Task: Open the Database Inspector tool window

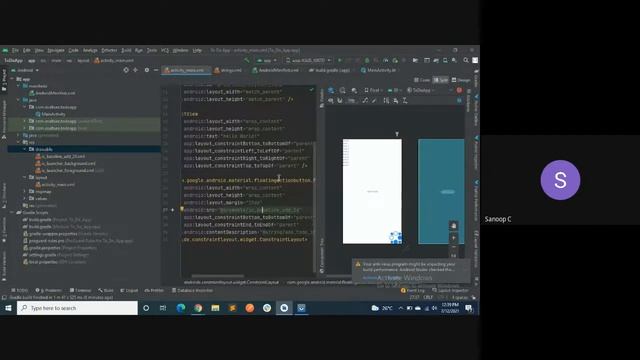Action: 192,291
